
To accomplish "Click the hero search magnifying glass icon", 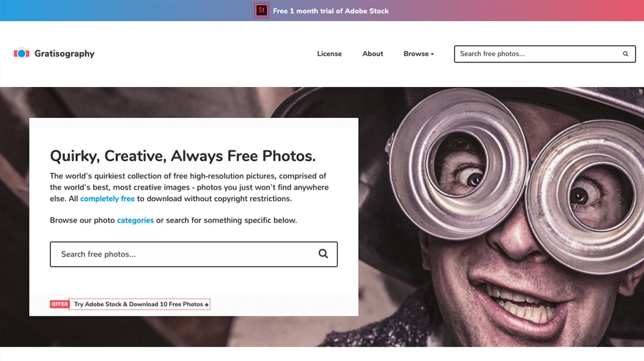I will (x=323, y=254).
